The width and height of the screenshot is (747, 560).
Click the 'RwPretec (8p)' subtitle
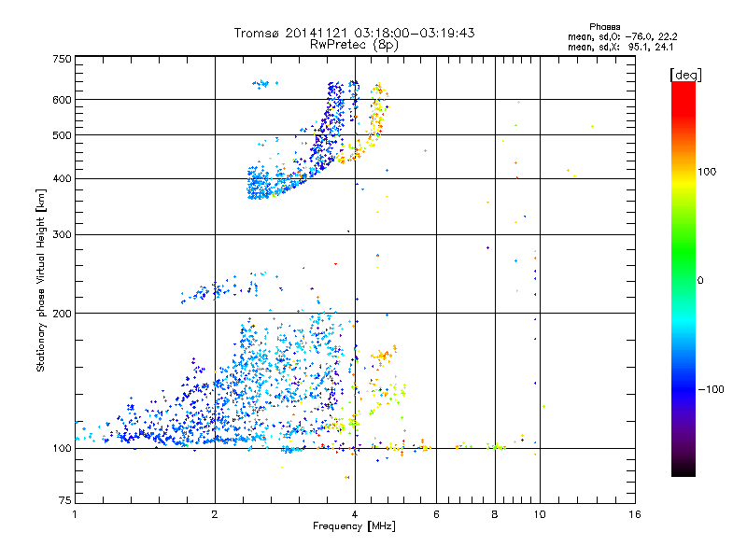click(x=354, y=45)
